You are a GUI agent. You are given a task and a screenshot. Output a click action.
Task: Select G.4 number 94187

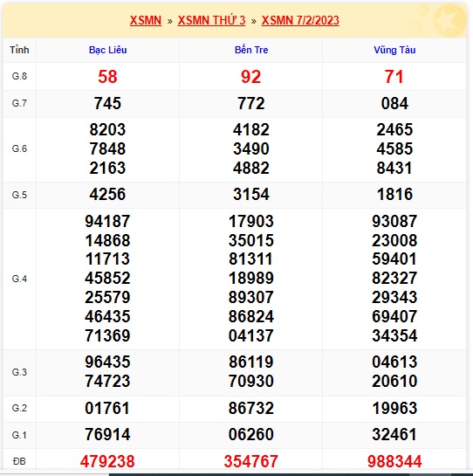pos(107,221)
